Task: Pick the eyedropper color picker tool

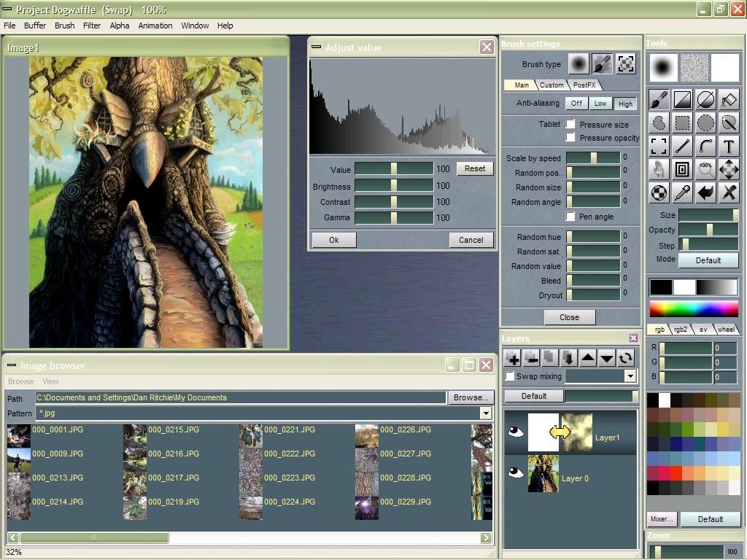Action: pyautogui.click(x=682, y=193)
